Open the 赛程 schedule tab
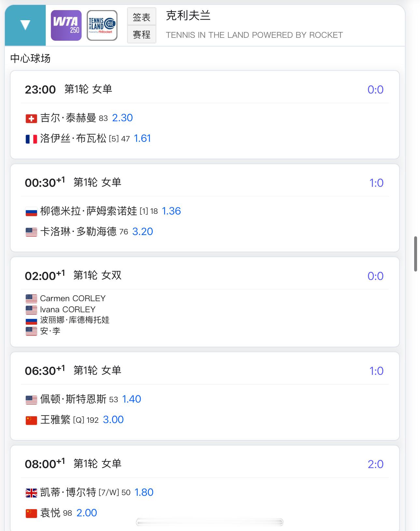420x531 pixels. coord(142,34)
